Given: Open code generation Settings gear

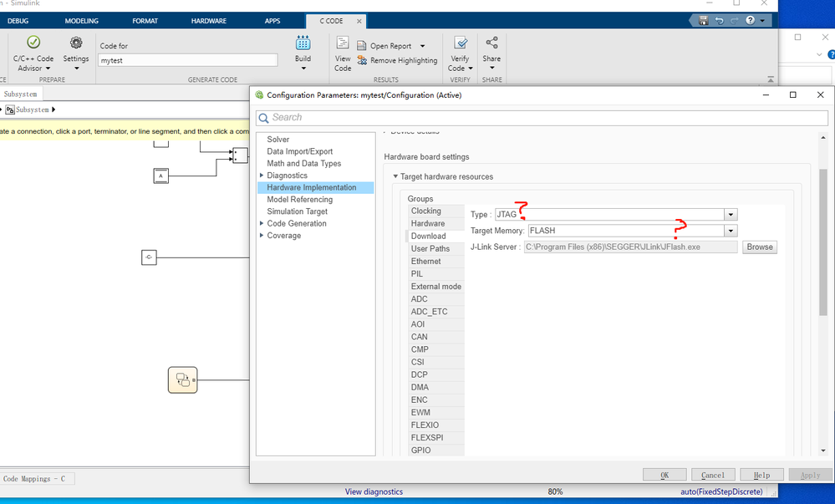Looking at the screenshot, I should click(76, 43).
